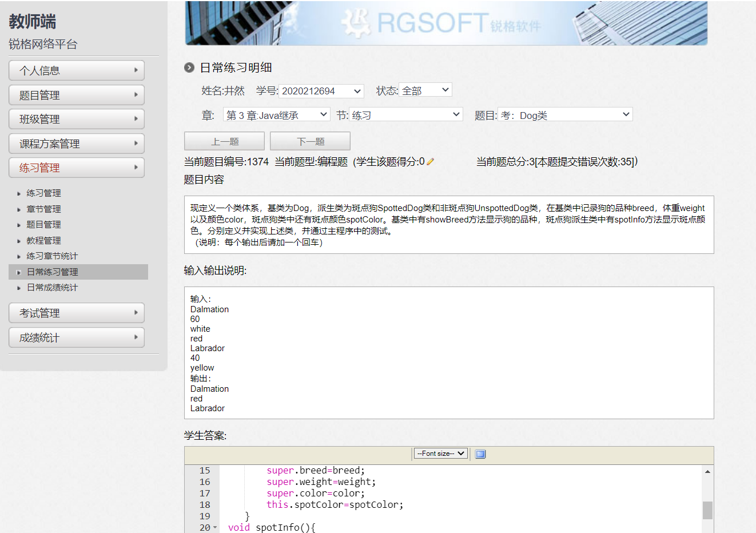Open the 节 dropdown showing 练习
The height and width of the screenshot is (533, 756).
tap(405, 115)
